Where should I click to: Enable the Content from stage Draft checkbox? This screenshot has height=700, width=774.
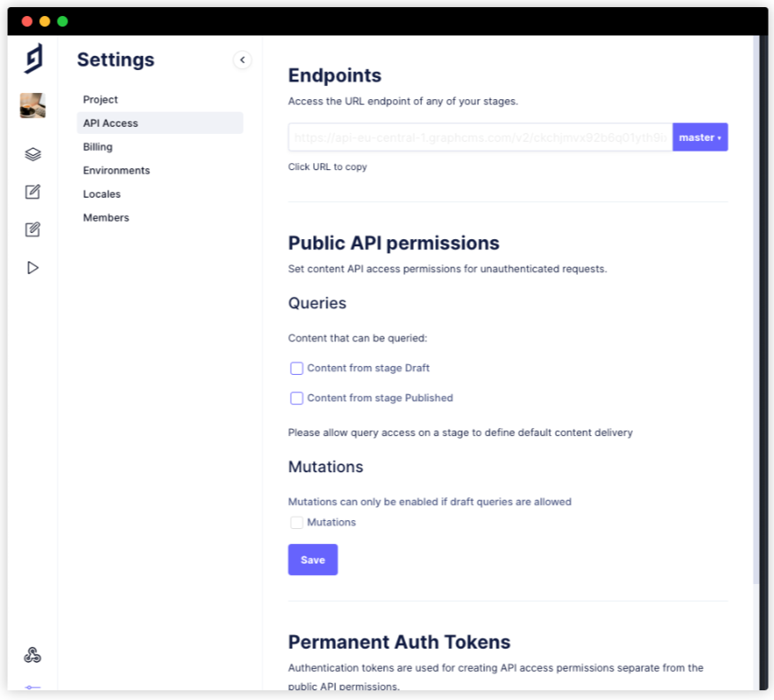(x=296, y=368)
